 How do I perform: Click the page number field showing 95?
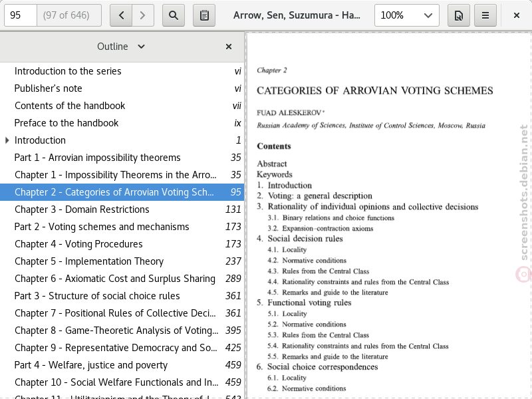(21, 15)
